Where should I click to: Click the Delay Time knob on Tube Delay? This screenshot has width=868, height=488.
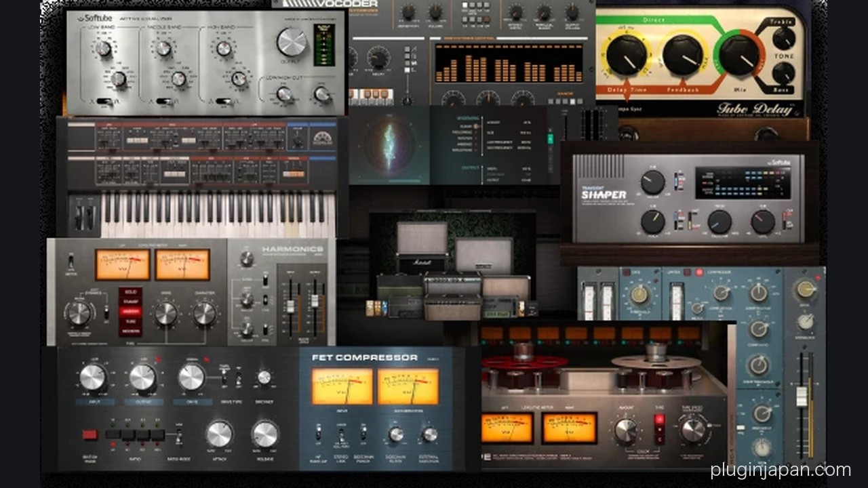point(626,55)
